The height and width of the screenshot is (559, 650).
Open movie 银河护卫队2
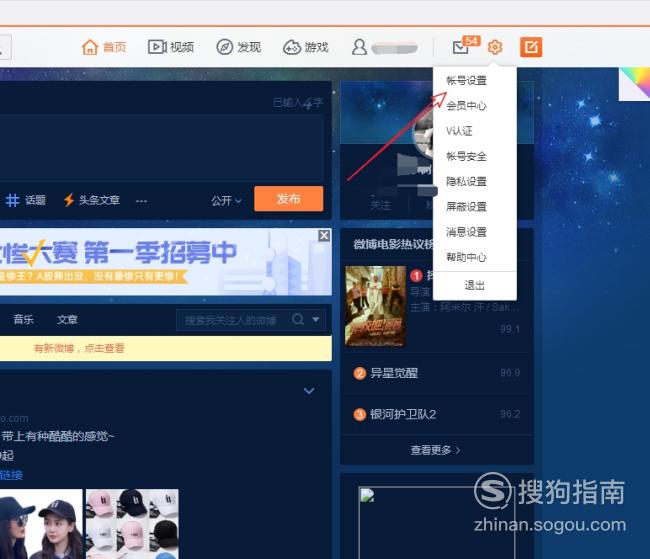pos(403,414)
